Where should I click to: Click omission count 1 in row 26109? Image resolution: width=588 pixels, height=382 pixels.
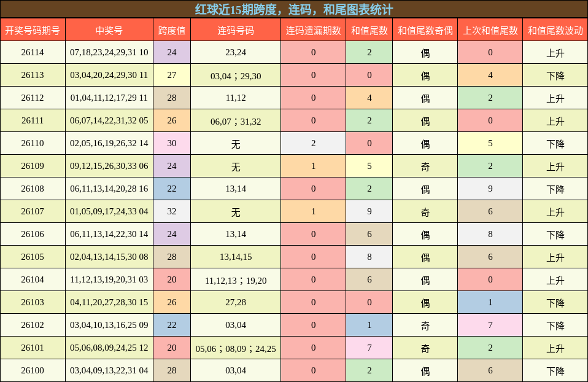314,166
